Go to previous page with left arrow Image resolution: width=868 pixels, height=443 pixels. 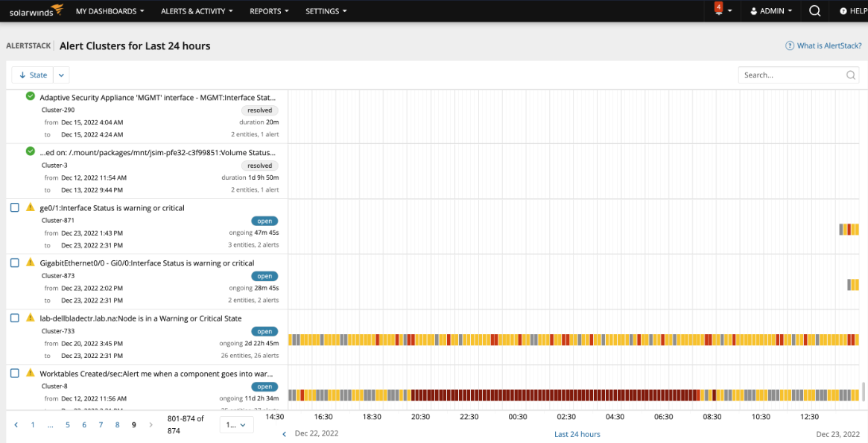(x=16, y=424)
